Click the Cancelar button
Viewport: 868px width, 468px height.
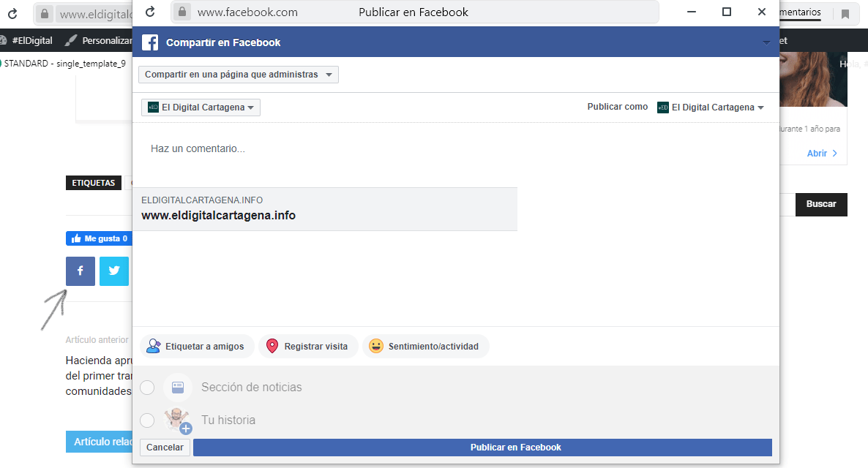[x=165, y=448]
